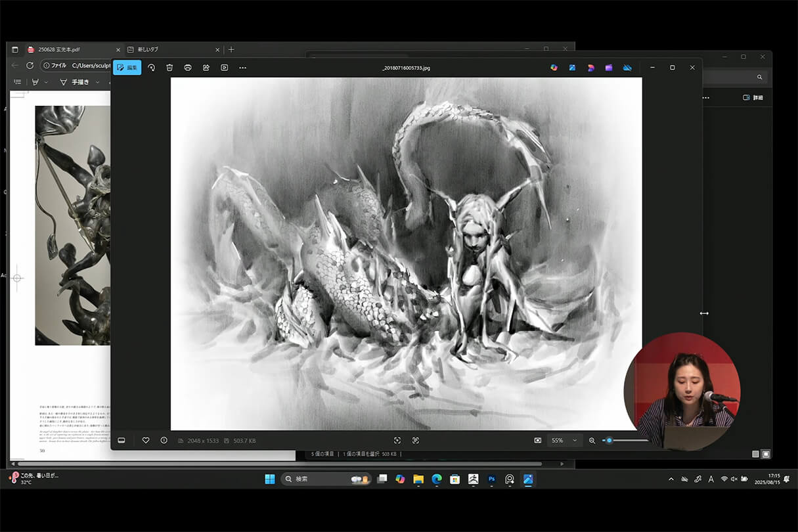The width and height of the screenshot is (798, 532).
Task: Click the zoom out magnifier icon
Action: (x=592, y=440)
